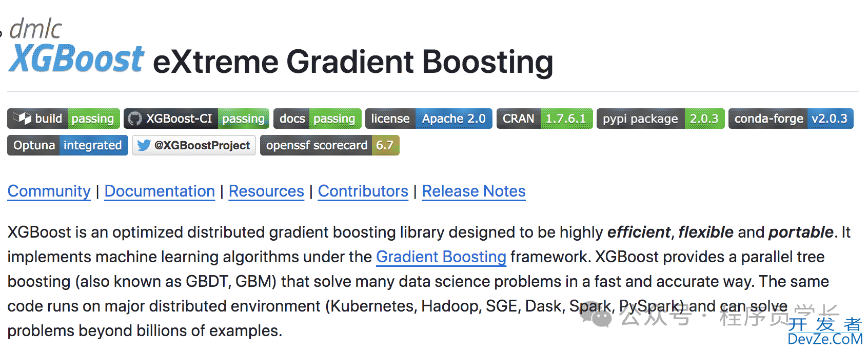Follow the Gradient Boosting link
The height and width of the screenshot is (350, 868).
coord(441,257)
